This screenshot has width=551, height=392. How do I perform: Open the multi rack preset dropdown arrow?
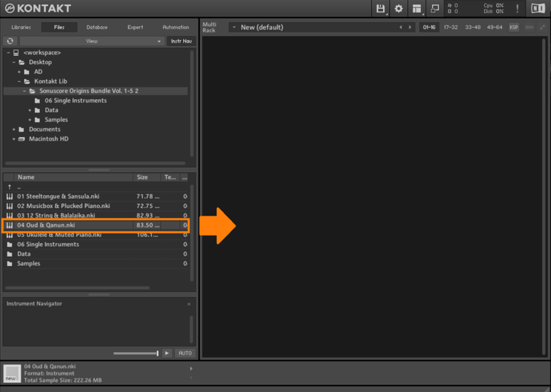click(x=233, y=27)
